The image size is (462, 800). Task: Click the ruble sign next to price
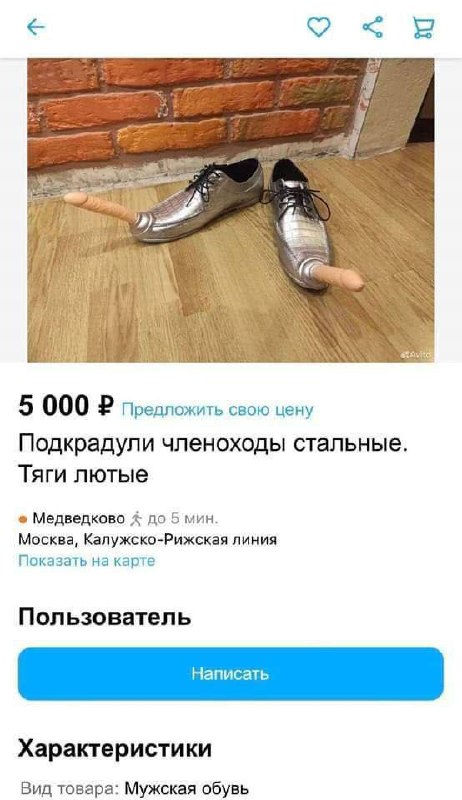click(x=105, y=407)
